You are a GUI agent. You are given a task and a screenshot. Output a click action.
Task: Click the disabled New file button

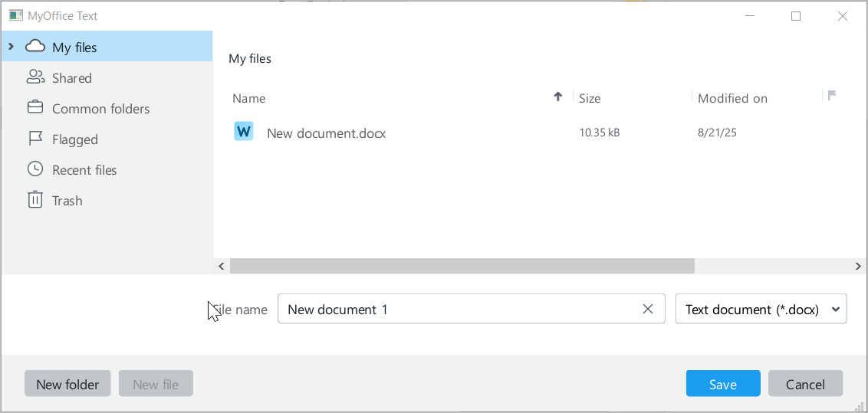pos(156,384)
